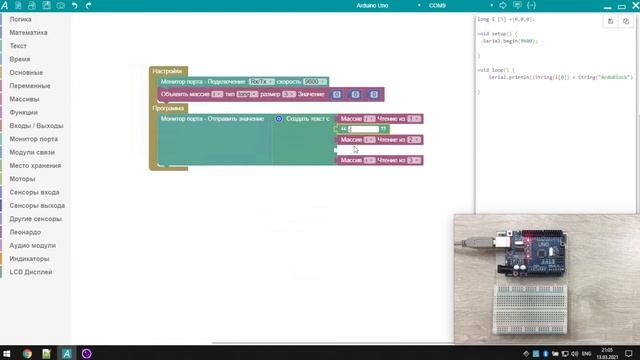Viewport: 640px width, 360px height.
Task: Click the open file icon in toolbar
Action: (32, 5)
